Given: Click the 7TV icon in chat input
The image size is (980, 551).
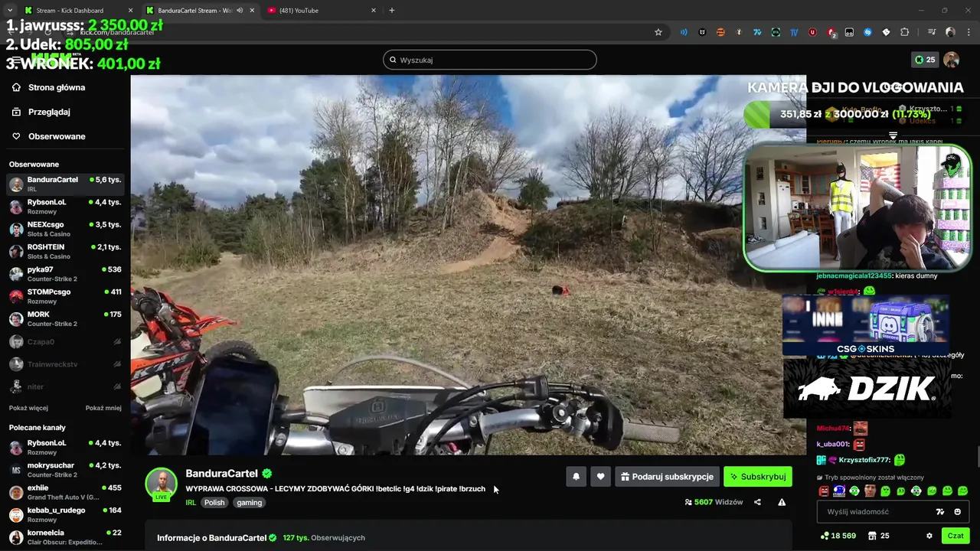Looking at the screenshot, I should point(940,511).
